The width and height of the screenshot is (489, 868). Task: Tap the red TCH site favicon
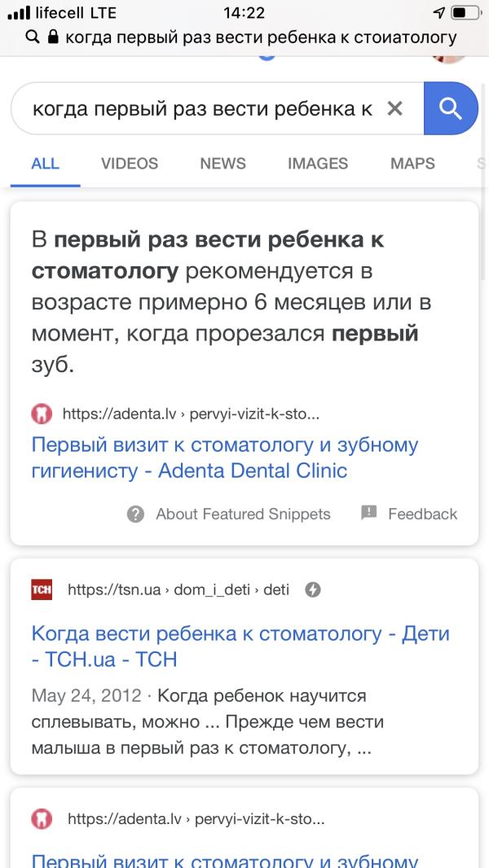(x=41, y=590)
